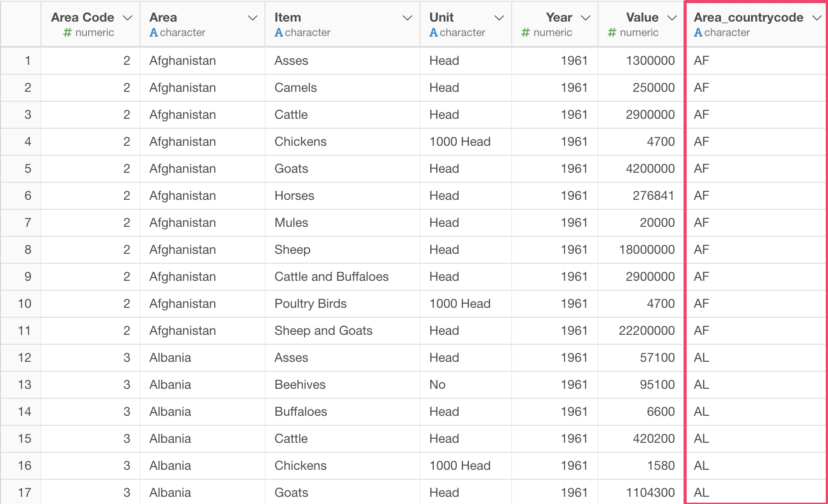Click the value 1300000 cell

tap(641, 61)
